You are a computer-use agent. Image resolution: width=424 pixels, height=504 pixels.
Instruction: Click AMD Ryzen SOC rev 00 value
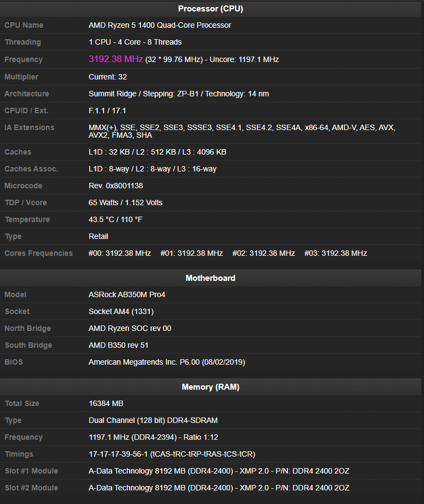click(x=130, y=329)
